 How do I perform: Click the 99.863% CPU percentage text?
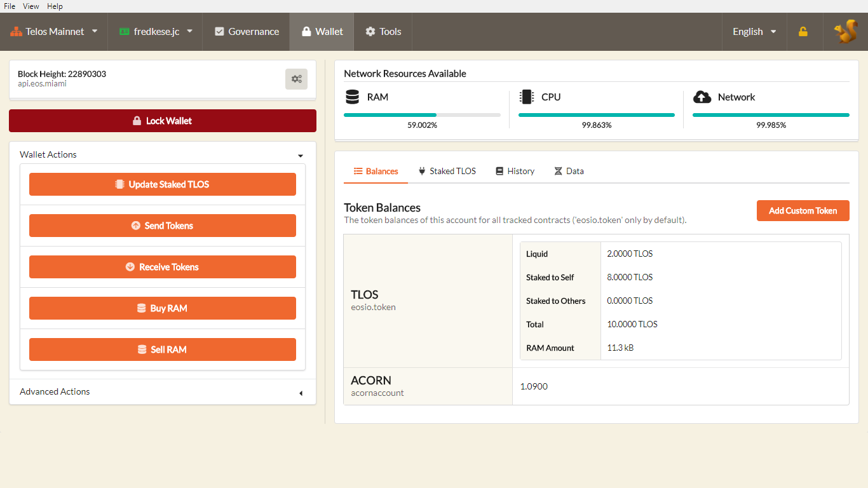coord(597,125)
